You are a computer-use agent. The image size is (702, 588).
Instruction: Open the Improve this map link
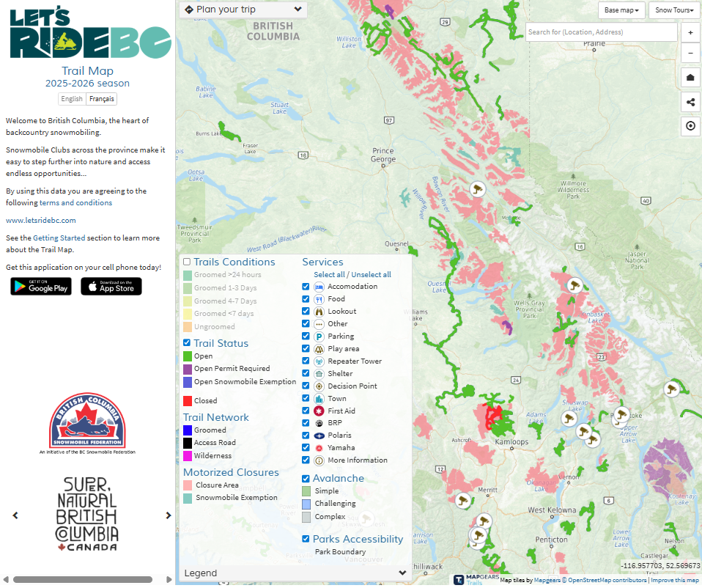(x=675, y=581)
